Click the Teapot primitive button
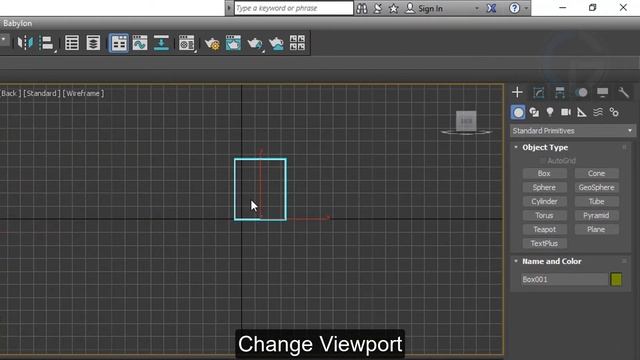The image size is (640, 360). [x=544, y=229]
